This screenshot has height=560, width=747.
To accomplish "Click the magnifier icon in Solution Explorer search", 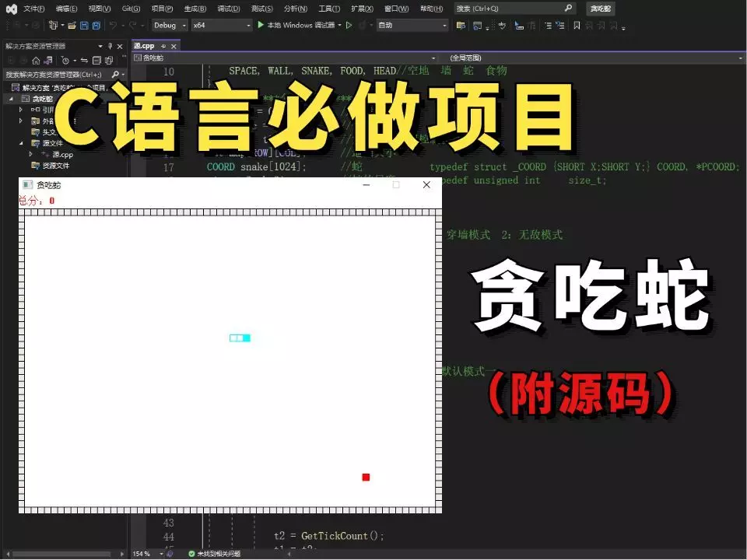I will pyautogui.click(x=115, y=75).
